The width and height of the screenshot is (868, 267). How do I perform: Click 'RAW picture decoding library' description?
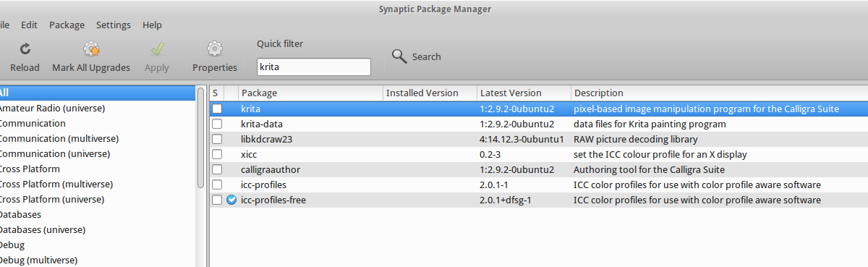[636, 139]
